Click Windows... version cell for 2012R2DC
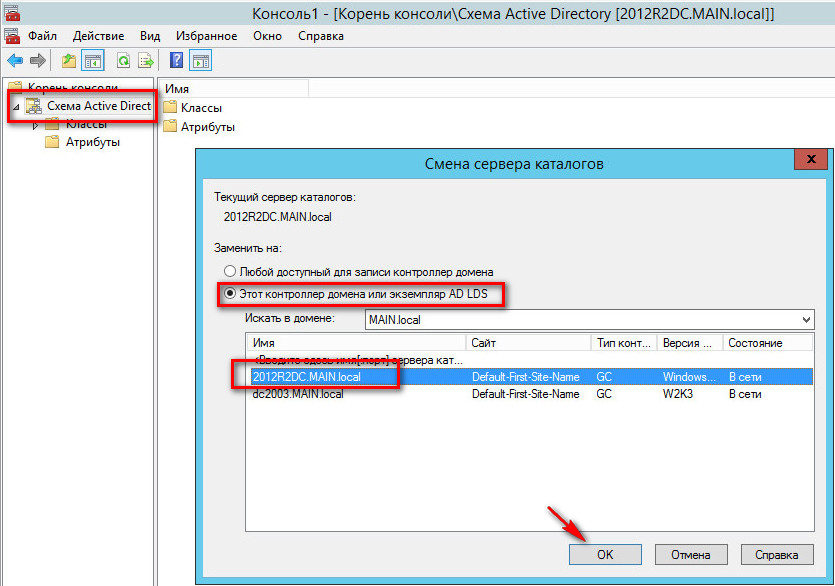The width and height of the screenshot is (835, 586). 689,377
